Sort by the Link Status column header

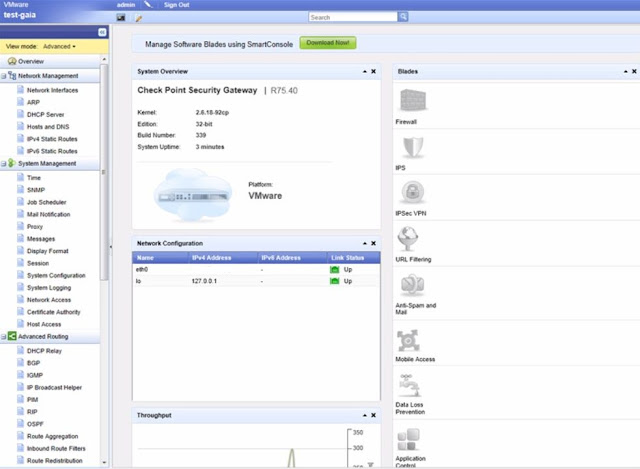353,258
